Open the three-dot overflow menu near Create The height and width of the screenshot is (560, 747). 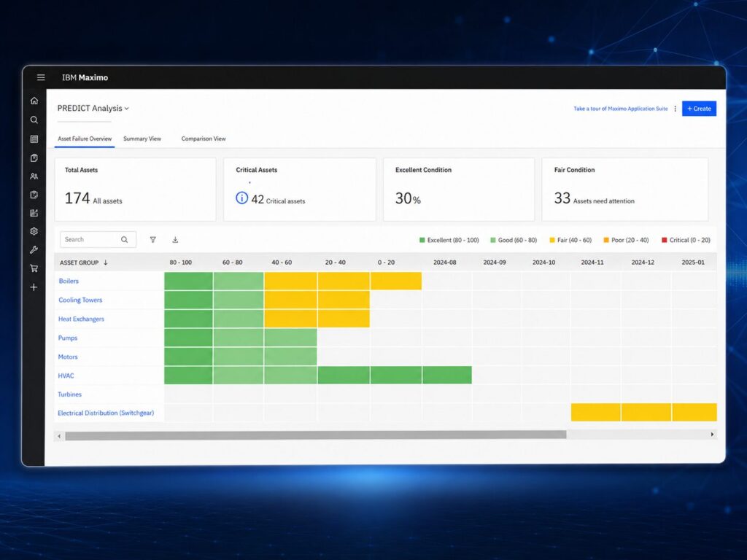[675, 109]
